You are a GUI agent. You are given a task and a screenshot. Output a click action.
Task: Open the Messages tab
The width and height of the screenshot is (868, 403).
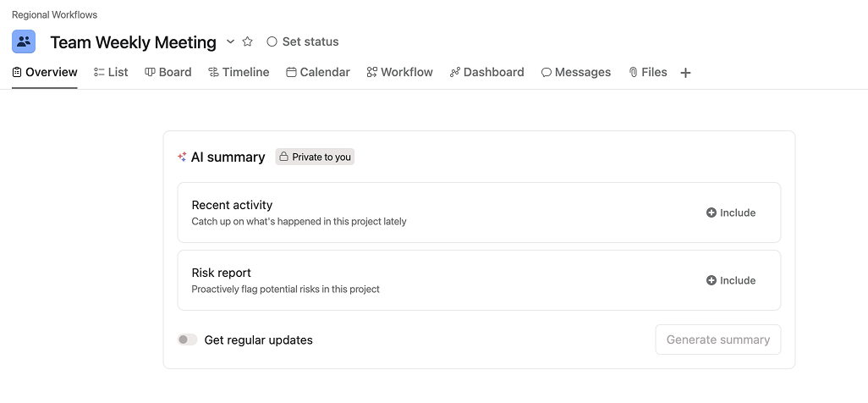coord(576,72)
